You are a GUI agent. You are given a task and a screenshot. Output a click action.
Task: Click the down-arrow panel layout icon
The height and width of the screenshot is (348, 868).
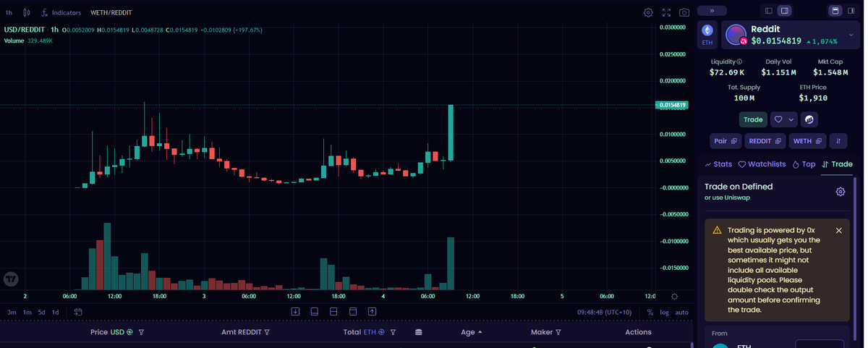coord(295,311)
